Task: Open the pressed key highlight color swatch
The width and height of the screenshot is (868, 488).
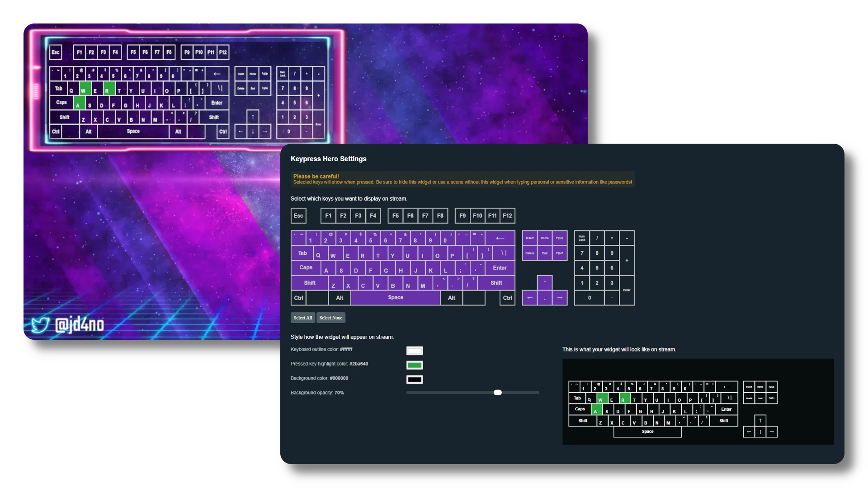Action: (414, 365)
